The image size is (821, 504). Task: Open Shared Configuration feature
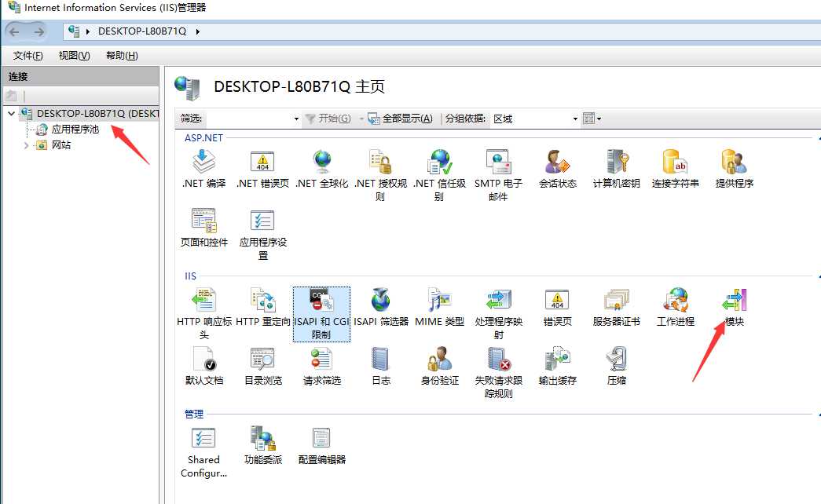pos(203,453)
